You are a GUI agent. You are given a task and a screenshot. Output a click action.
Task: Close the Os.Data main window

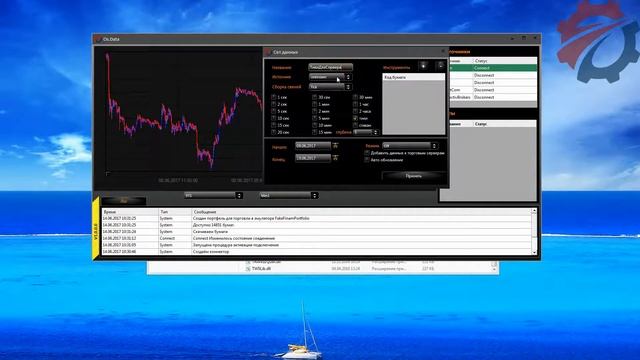(535, 38)
